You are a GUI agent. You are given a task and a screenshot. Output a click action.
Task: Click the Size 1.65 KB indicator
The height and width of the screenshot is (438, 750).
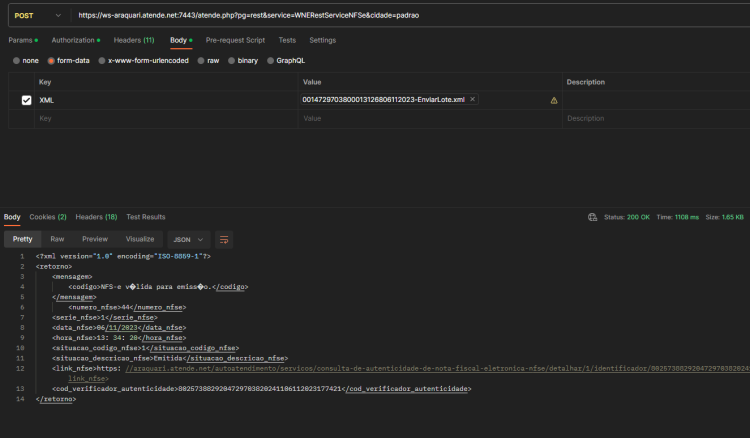[725, 217]
